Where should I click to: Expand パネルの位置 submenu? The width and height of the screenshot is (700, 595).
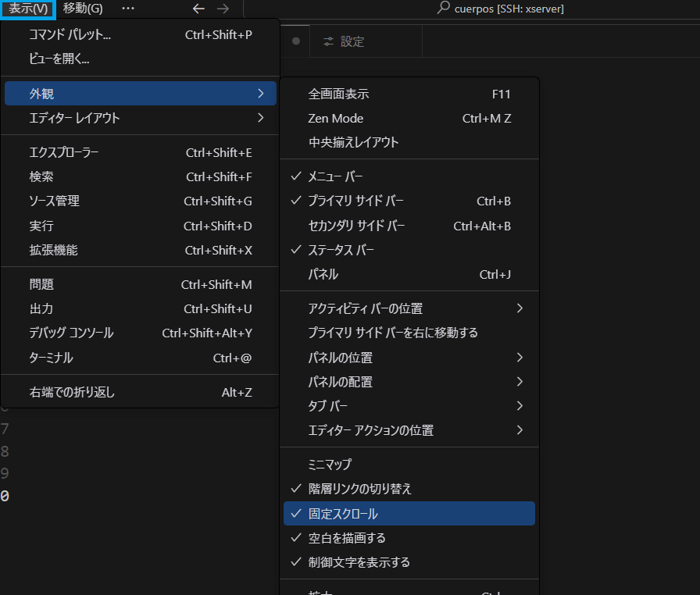click(409, 358)
